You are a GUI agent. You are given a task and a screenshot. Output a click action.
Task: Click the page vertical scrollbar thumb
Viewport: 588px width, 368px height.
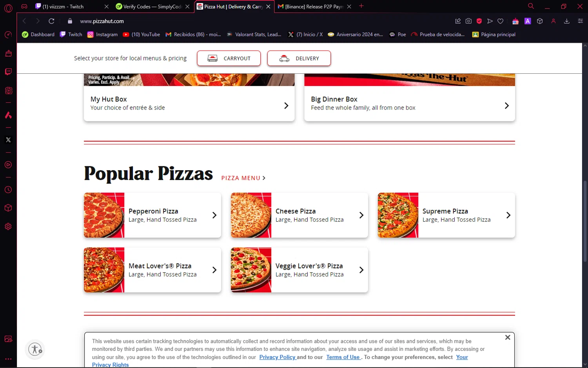(585, 221)
